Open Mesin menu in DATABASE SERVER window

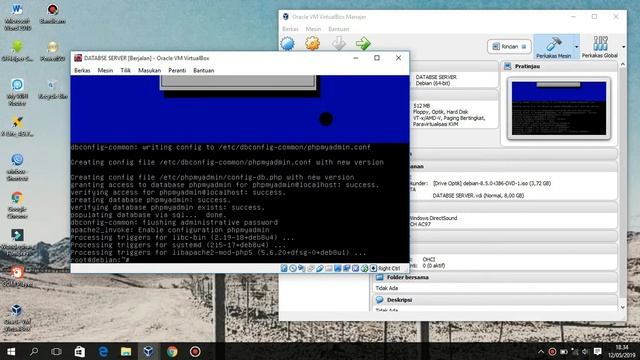tap(105, 70)
